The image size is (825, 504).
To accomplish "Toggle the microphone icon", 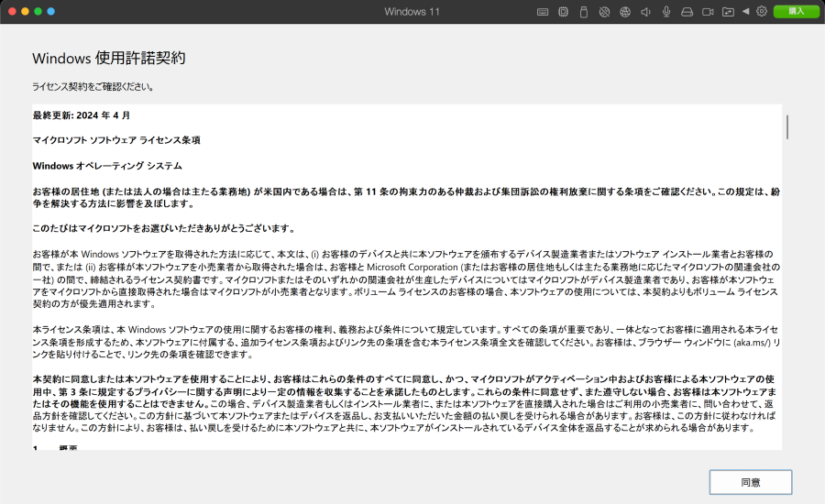I will 666,12.
